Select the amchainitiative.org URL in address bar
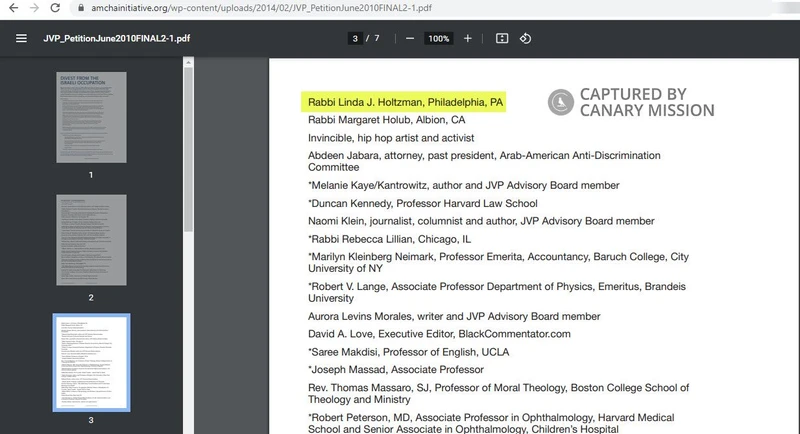Screen dimensions: 800x434 coord(261,8)
